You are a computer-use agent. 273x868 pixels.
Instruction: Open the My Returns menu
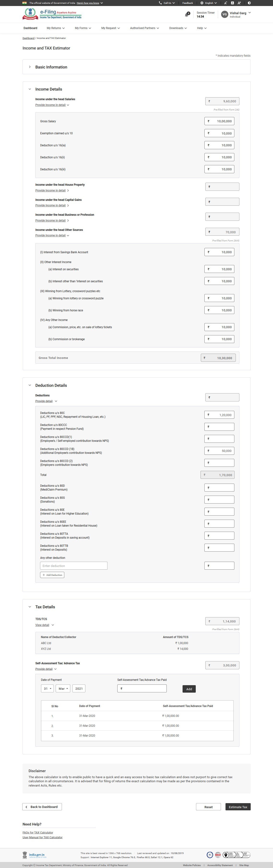coord(56,28)
